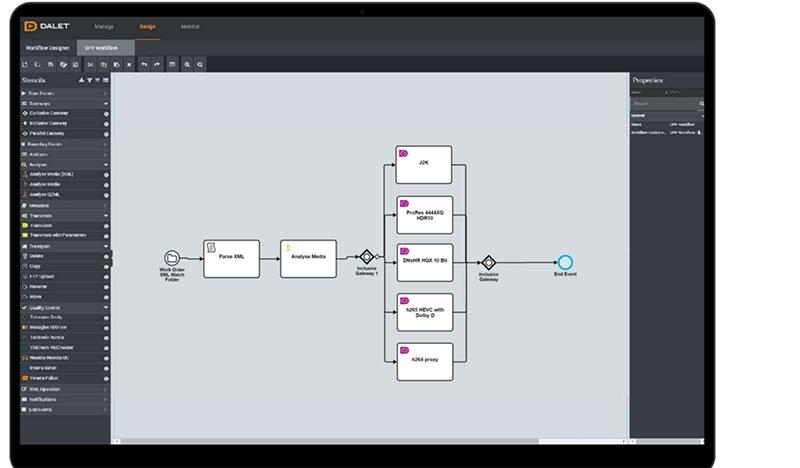Collapse the Gateways stencil group
The image size is (800, 468).
coord(106,104)
